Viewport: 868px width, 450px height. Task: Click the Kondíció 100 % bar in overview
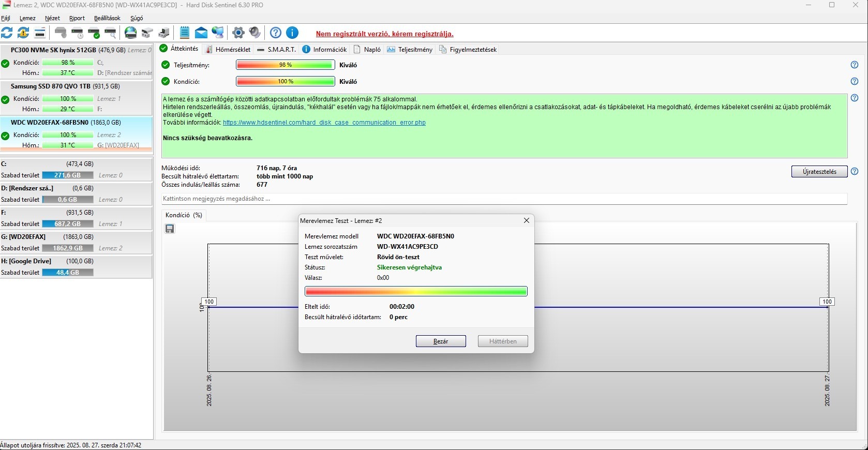coord(285,82)
